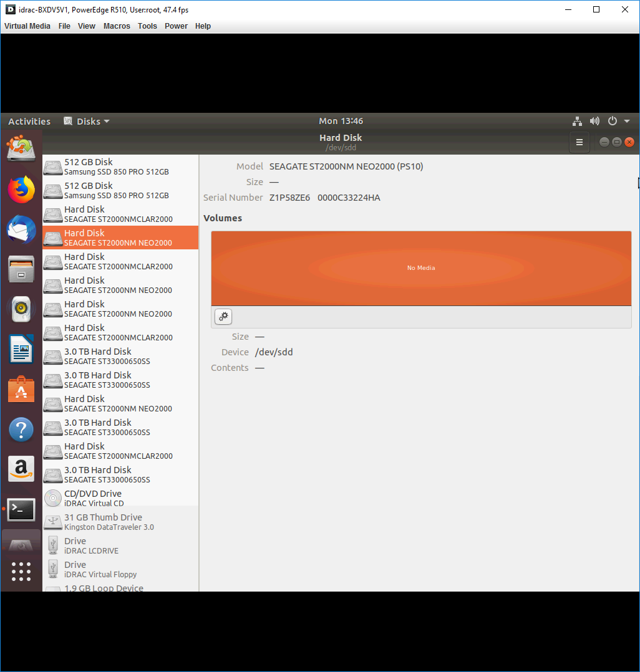This screenshot has width=640, height=672.
Task: Launch Firefox from the dock
Action: pyautogui.click(x=21, y=189)
